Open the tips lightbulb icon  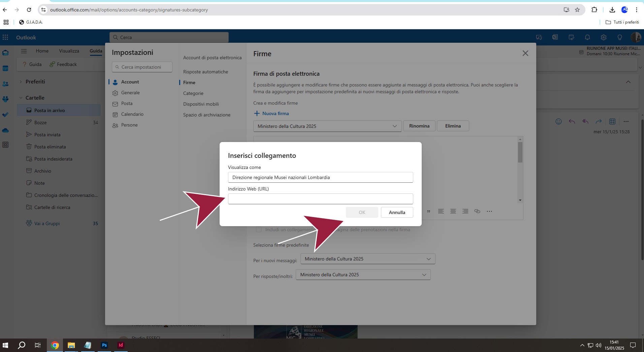(620, 37)
